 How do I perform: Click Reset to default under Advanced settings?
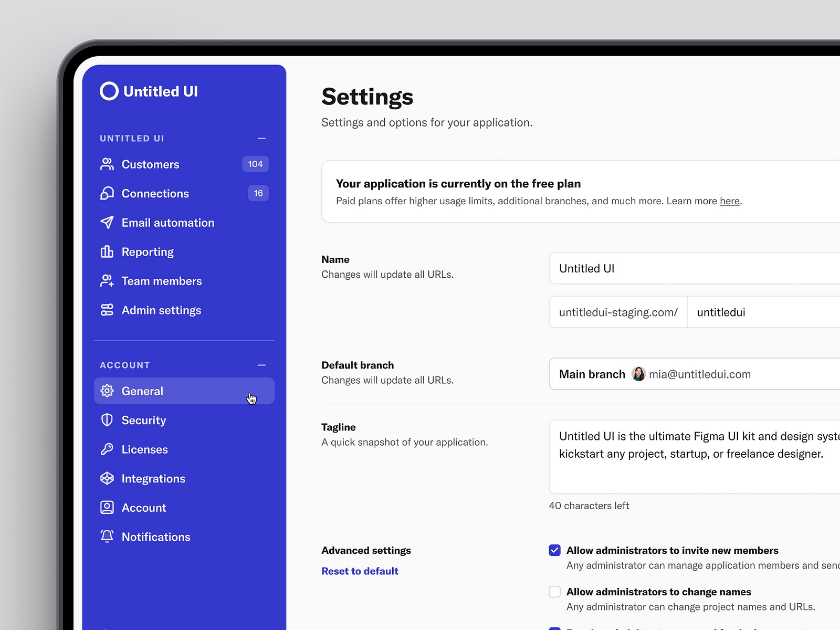[x=360, y=571]
